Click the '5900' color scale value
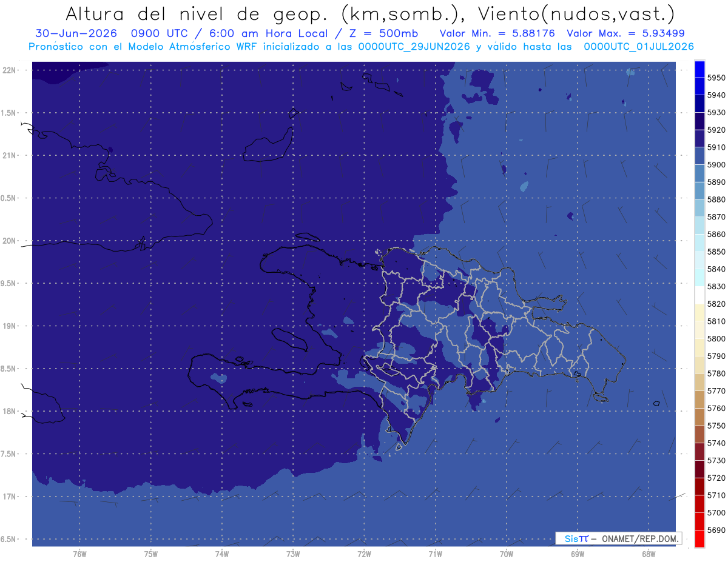 716,165
